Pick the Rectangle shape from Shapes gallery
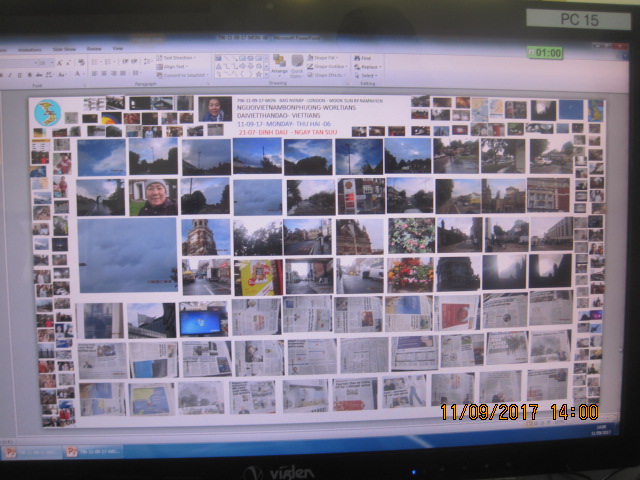Viewport: 640px width, 480px height. click(242, 58)
